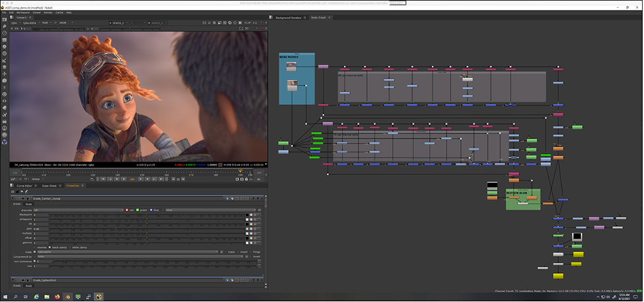
Task: Lock the Properties bin with the padlock icon
Action: point(17,191)
